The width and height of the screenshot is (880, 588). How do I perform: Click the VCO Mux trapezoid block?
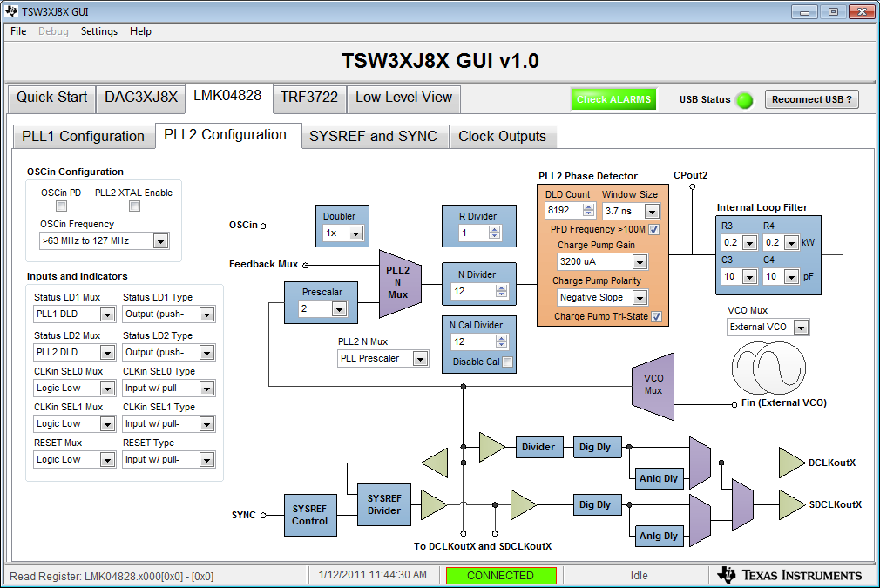pyautogui.click(x=653, y=386)
